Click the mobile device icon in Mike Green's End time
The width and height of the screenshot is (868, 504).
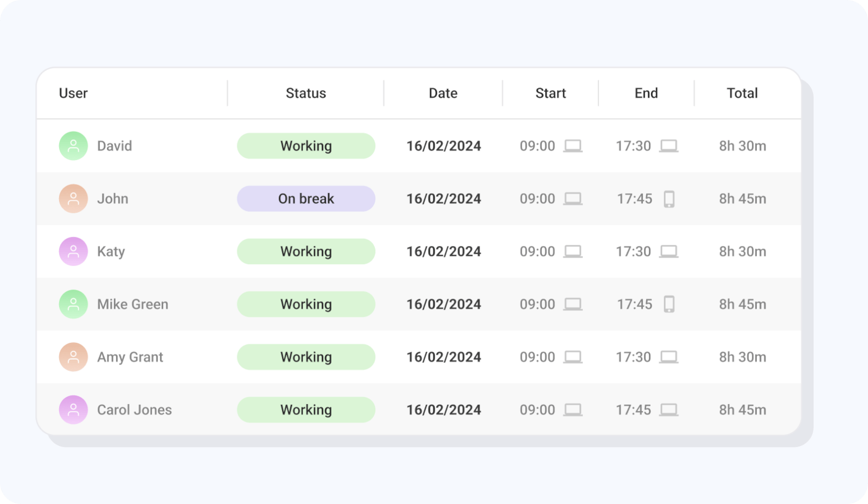coord(669,304)
